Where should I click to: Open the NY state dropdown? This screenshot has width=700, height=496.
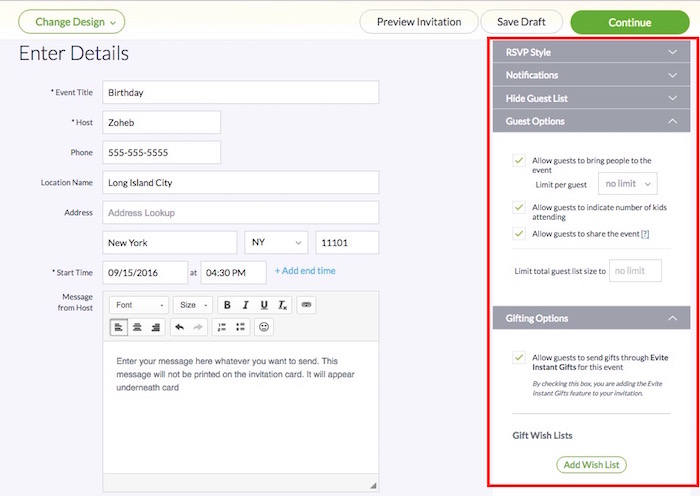pyautogui.click(x=276, y=243)
